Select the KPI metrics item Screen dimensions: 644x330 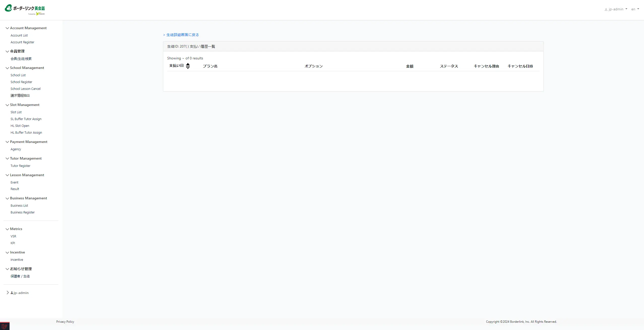point(13,243)
